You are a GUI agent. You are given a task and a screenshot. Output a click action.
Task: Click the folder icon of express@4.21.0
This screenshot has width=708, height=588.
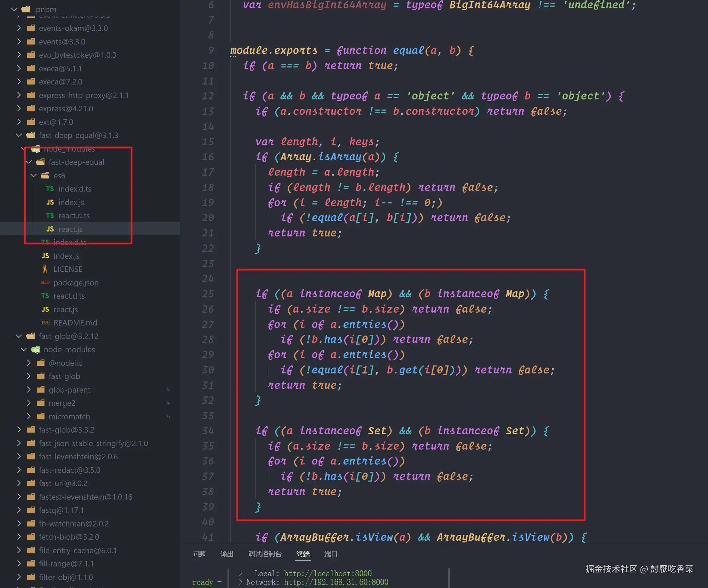(31, 108)
